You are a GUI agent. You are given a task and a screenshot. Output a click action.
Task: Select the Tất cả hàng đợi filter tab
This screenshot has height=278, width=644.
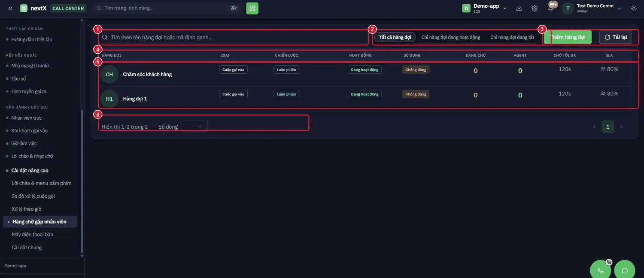(395, 37)
